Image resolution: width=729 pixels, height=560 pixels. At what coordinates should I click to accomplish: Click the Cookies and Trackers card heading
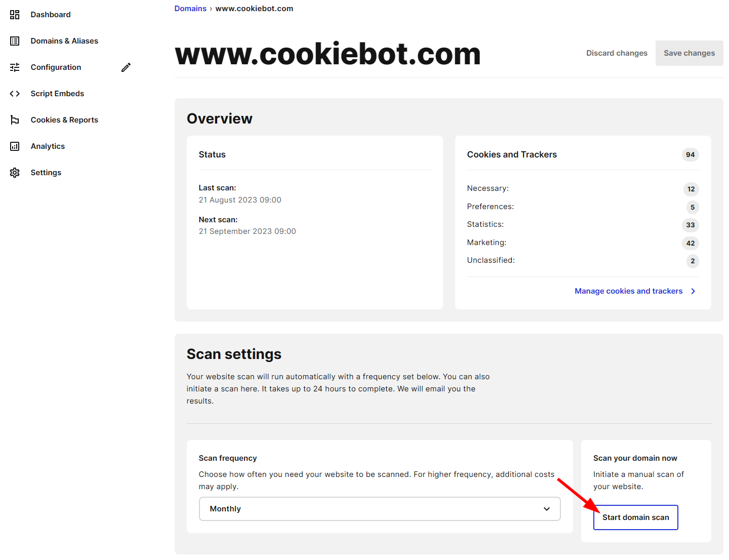click(512, 155)
